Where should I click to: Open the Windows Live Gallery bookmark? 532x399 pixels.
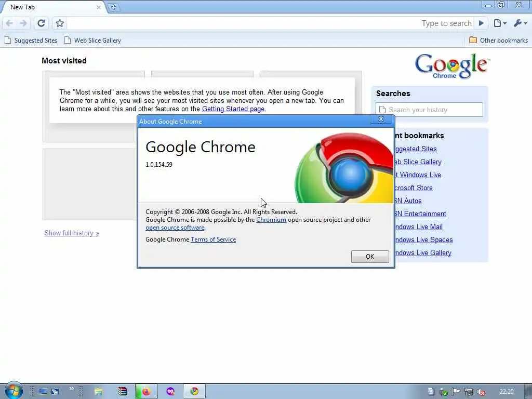point(423,253)
